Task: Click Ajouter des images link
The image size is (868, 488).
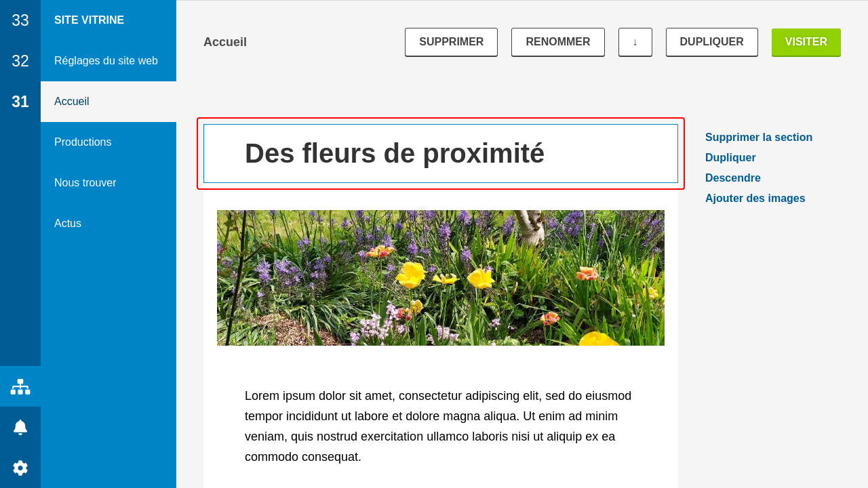Action: (755, 199)
